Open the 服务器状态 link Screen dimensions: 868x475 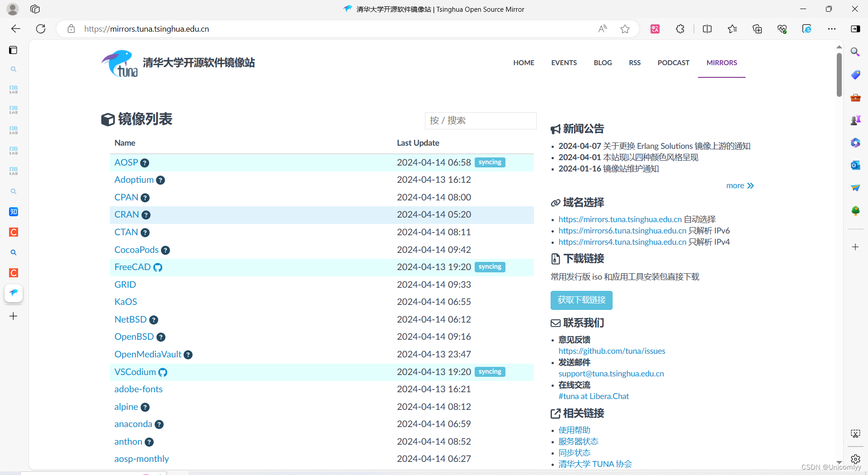[578, 442]
